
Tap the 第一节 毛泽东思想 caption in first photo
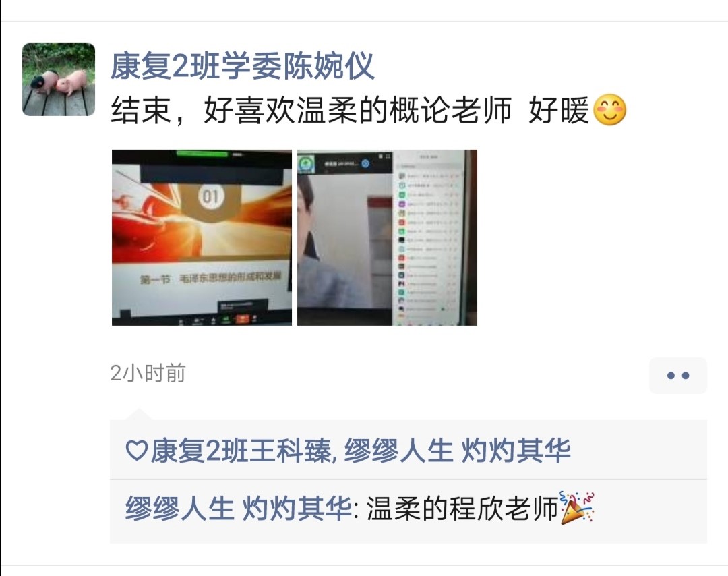(x=211, y=278)
